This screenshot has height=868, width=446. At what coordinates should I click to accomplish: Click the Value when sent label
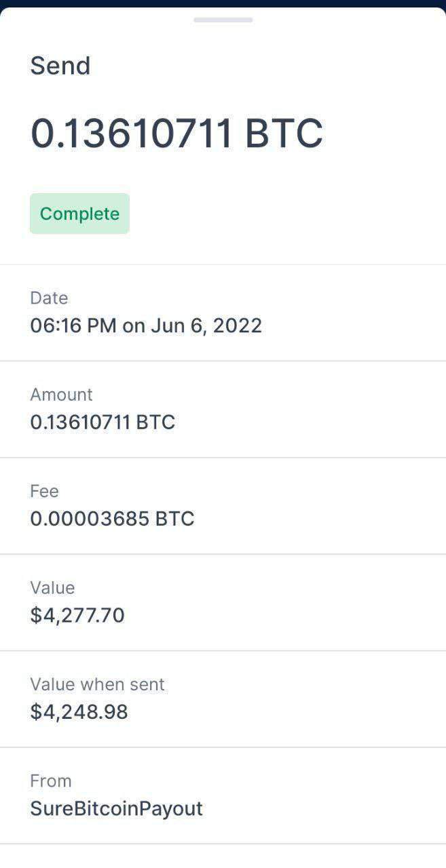[97, 684]
